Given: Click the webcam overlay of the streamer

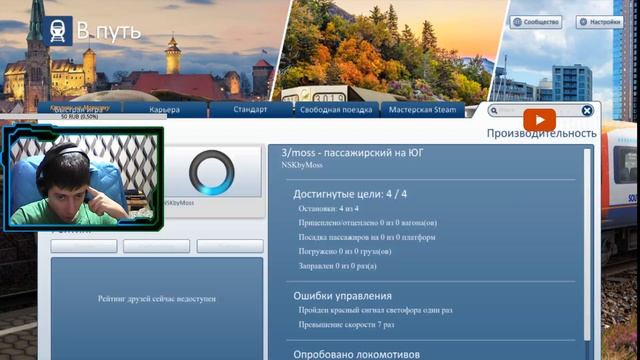Looking at the screenshot, I should [x=83, y=179].
